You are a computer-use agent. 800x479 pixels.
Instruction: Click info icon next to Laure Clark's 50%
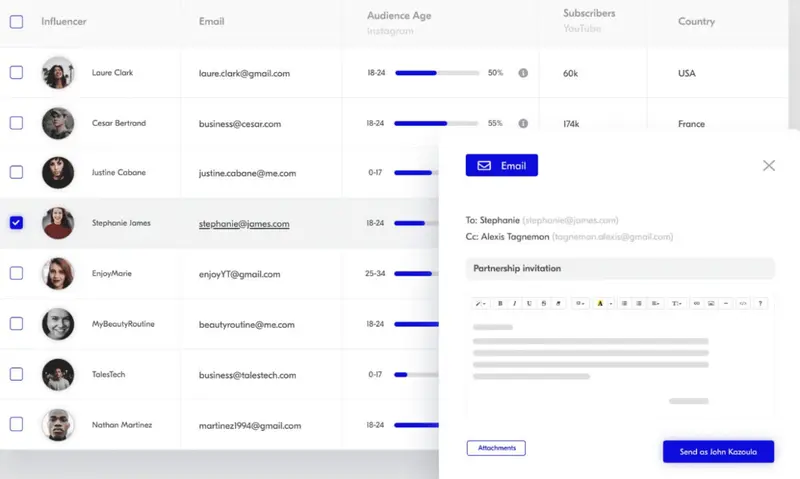tap(523, 73)
